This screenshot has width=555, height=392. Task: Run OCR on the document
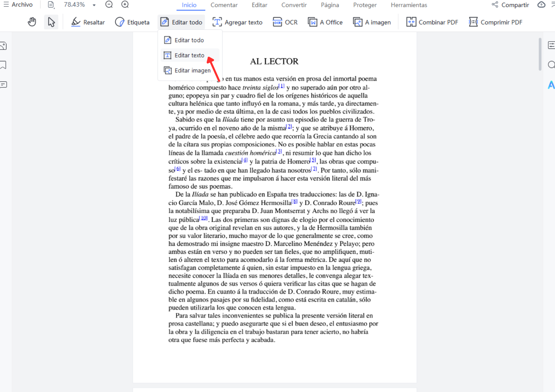coord(285,22)
